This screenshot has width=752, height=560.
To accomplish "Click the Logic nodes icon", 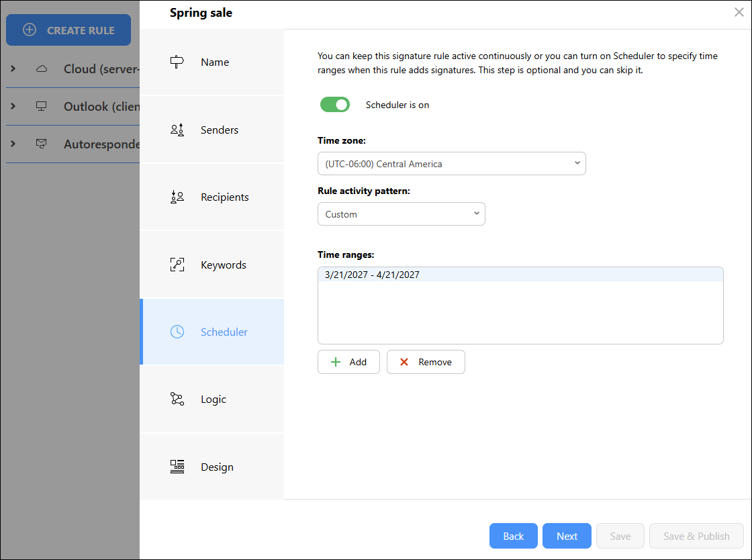I will [x=177, y=399].
